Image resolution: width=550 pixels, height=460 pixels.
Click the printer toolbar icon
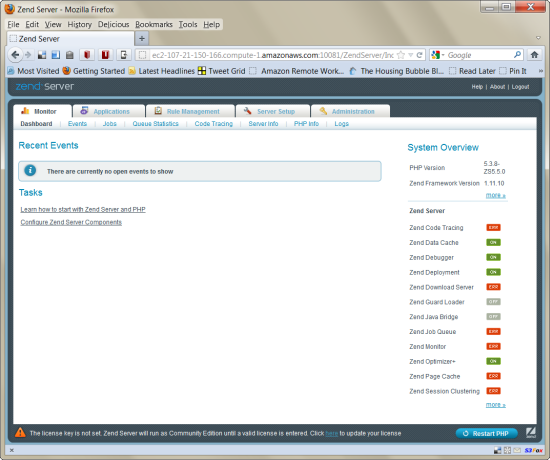click(69, 55)
